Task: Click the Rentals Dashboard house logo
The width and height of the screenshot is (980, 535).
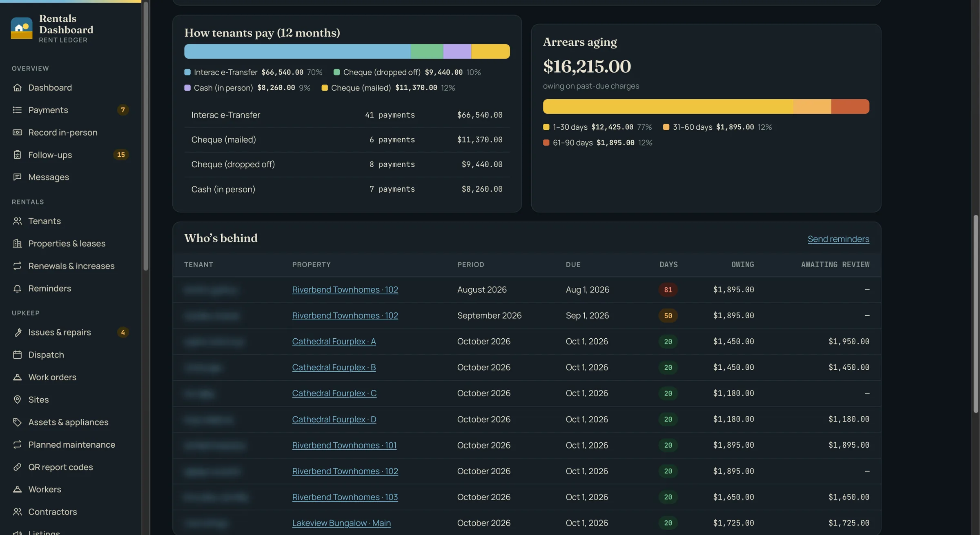Action: [22, 28]
